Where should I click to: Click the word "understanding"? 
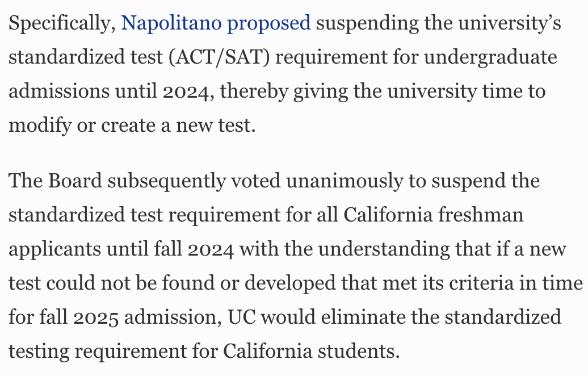[384, 250]
